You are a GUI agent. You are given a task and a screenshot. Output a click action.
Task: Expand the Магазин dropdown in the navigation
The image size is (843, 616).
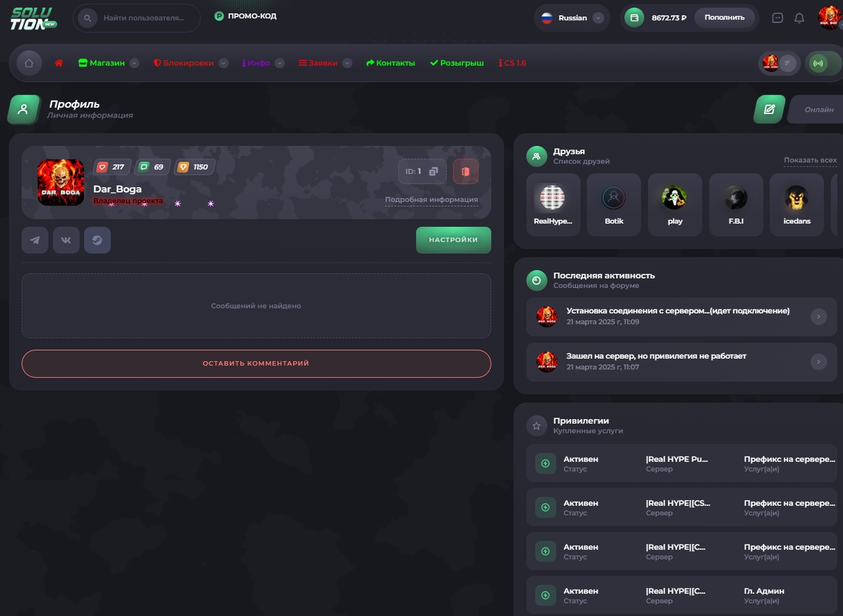pyautogui.click(x=134, y=63)
